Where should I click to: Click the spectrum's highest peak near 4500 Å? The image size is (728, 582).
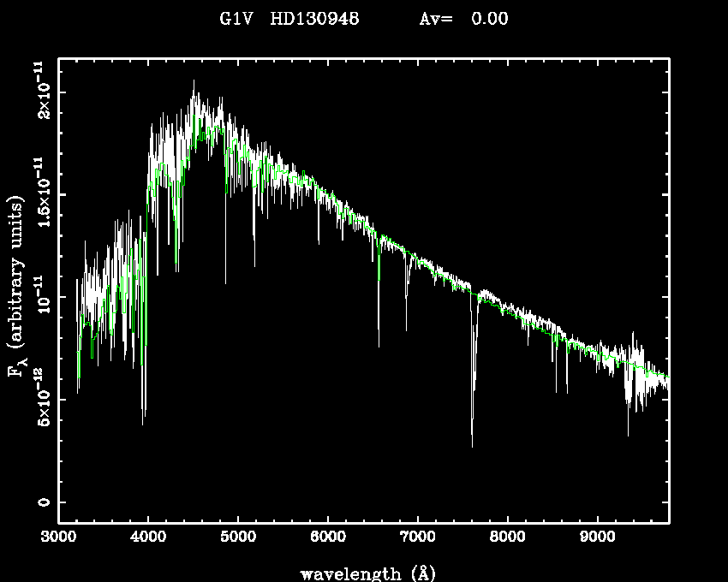point(194,82)
